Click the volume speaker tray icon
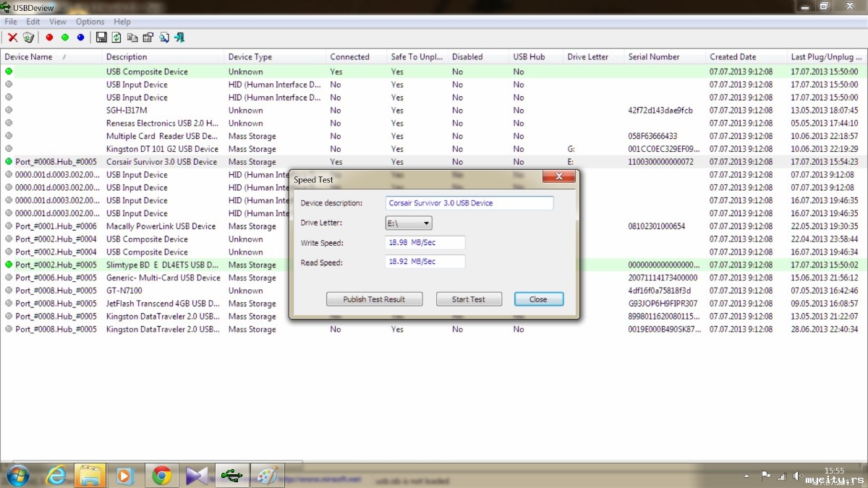 tap(798, 476)
